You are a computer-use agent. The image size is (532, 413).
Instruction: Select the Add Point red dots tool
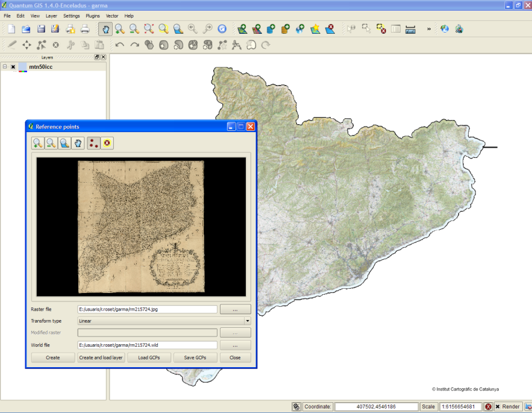93,143
